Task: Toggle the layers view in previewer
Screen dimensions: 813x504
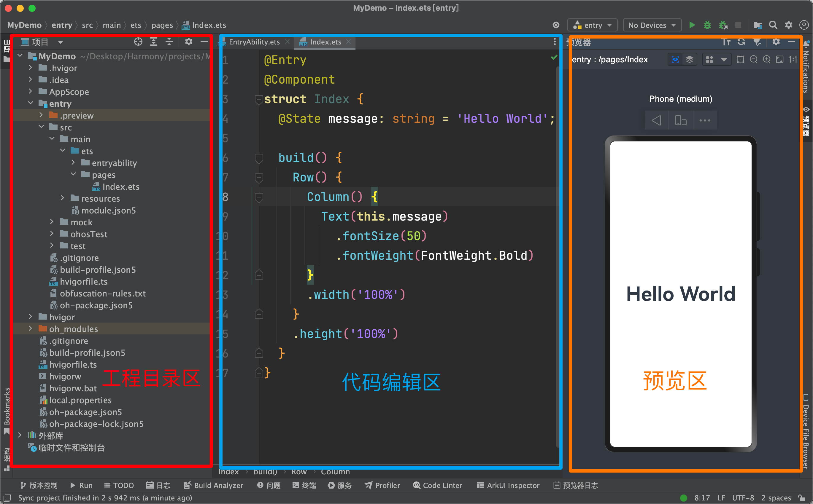Action: (689, 60)
